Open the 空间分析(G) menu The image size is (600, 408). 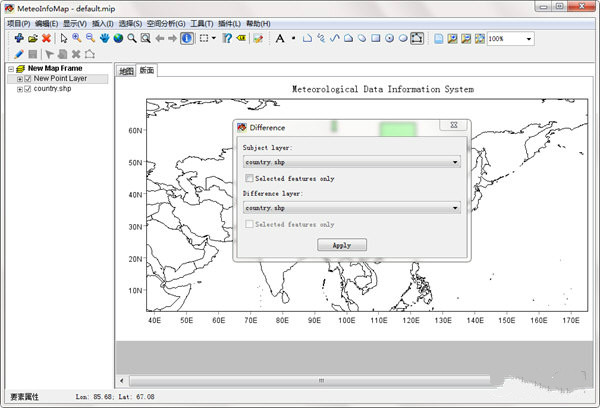tap(166, 22)
